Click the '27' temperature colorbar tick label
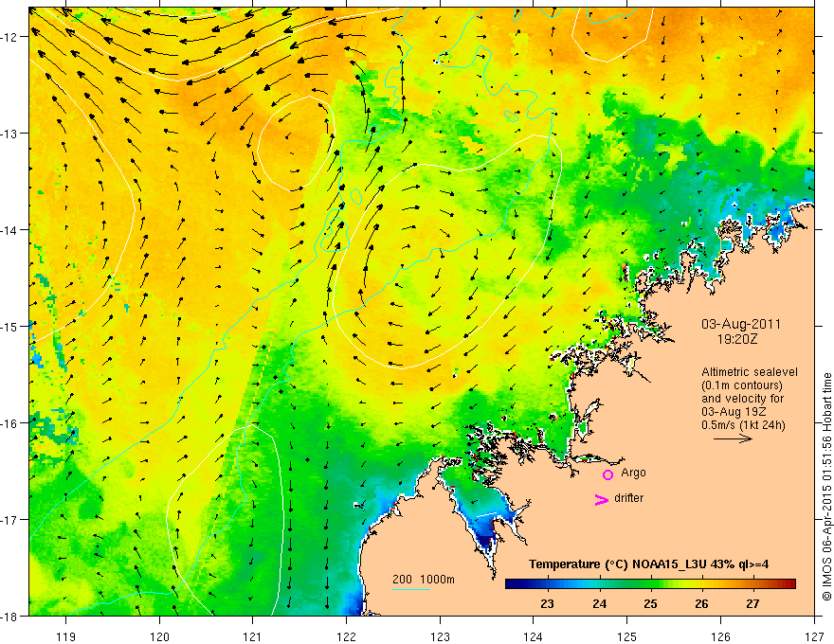 click(752, 604)
